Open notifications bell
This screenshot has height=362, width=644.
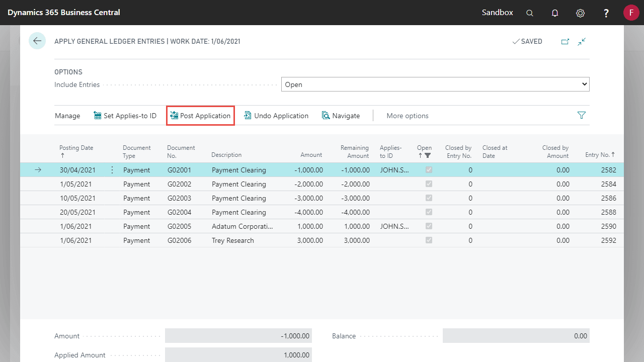coord(555,13)
